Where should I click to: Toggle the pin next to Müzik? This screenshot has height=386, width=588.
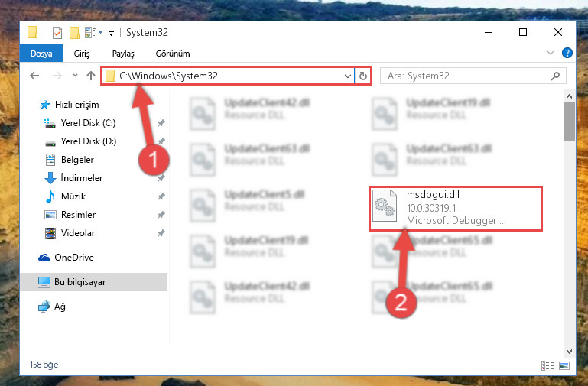click(161, 196)
